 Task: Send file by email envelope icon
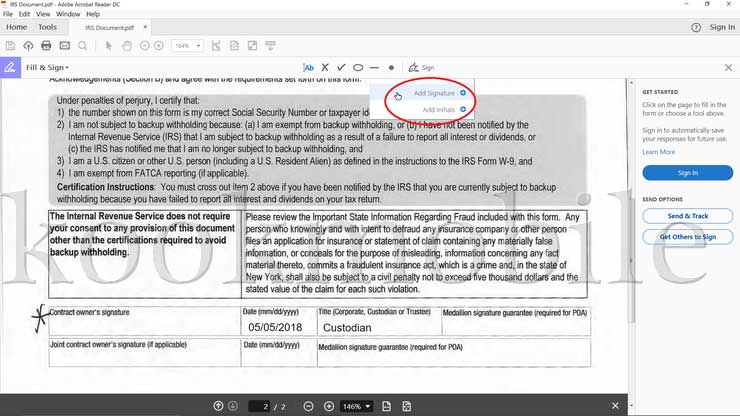pyautogui.click(x=65, y=46)
